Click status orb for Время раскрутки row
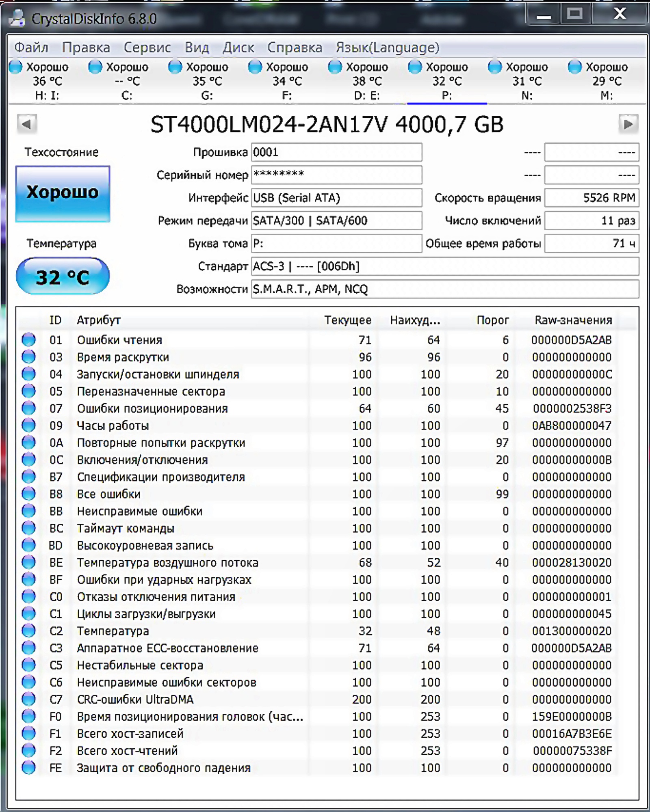650x812 pixels. point(28,356)
